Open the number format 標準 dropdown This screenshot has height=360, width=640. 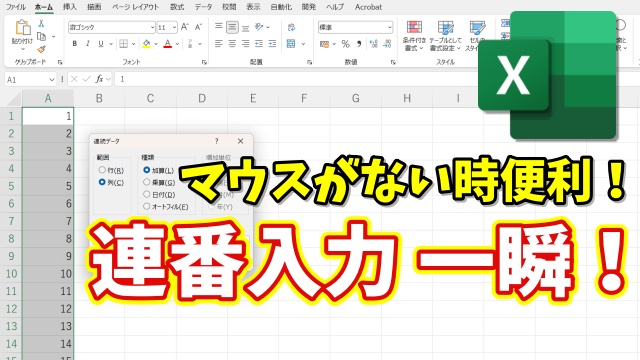coord(390,27)
